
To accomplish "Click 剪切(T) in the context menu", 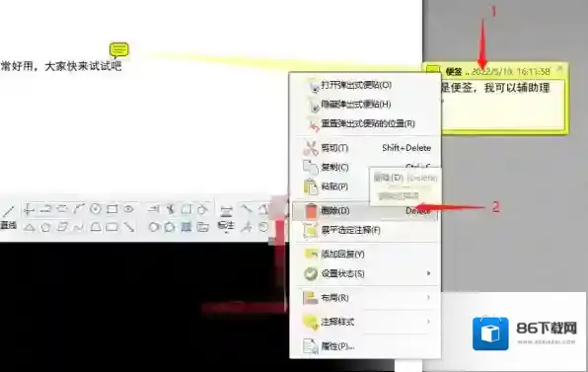I will 365,148.
